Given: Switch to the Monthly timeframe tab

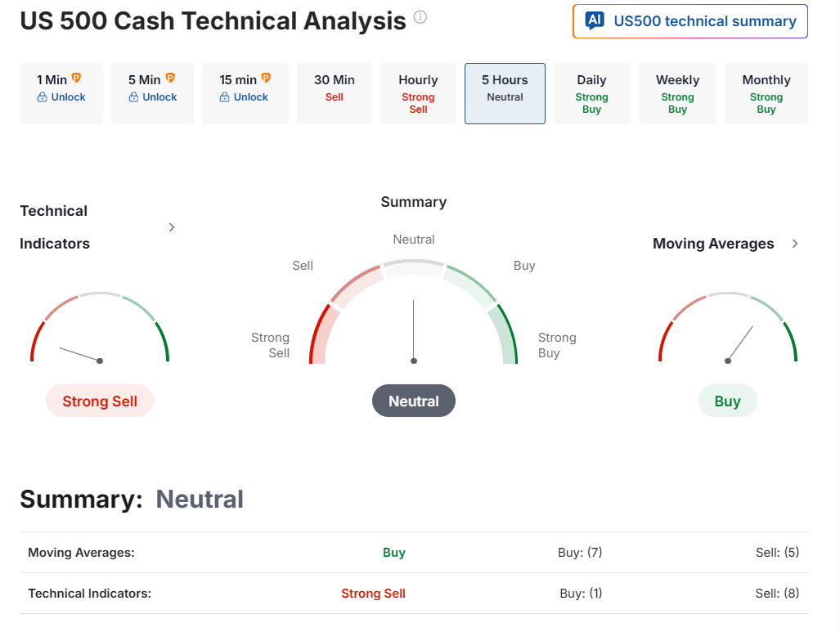Looking at the screenshot, I should click(766, 93).
